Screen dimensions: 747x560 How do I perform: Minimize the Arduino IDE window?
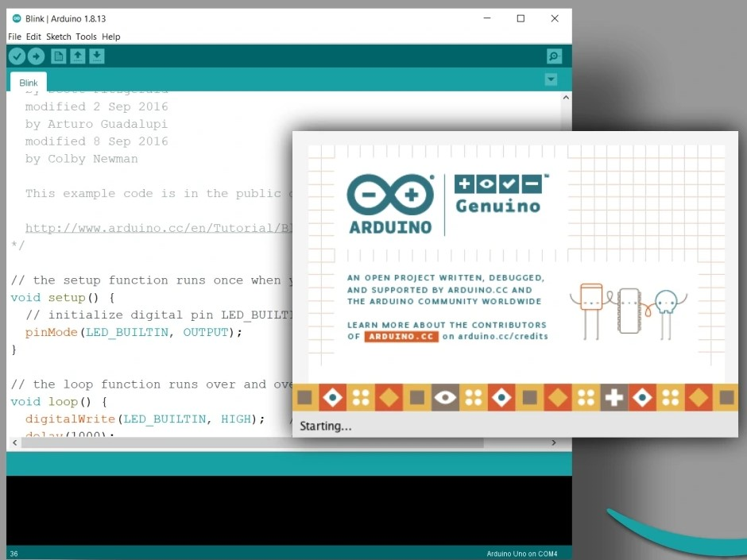(x=487, y=18)
